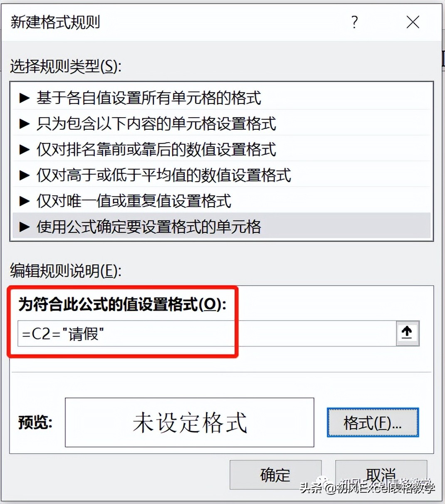The image size is (445, 504).
Task: Click arrow beside 只为包含以下内容的单元格设置格式
Action: click(25, 124)
